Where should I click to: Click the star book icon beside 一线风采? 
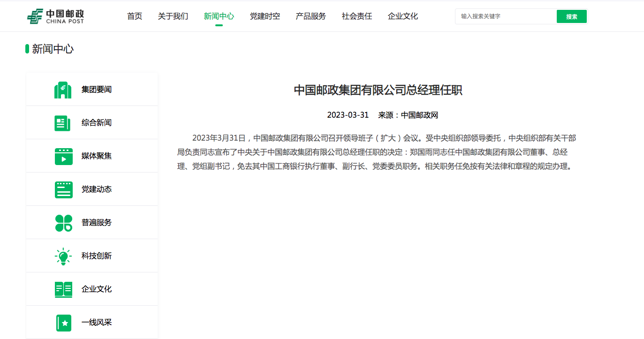[63, 323]
